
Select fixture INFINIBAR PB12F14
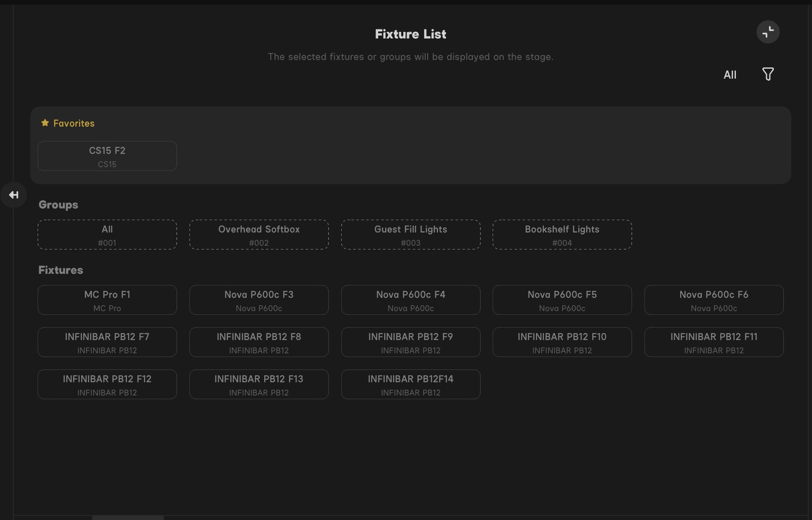click(410, 384)
